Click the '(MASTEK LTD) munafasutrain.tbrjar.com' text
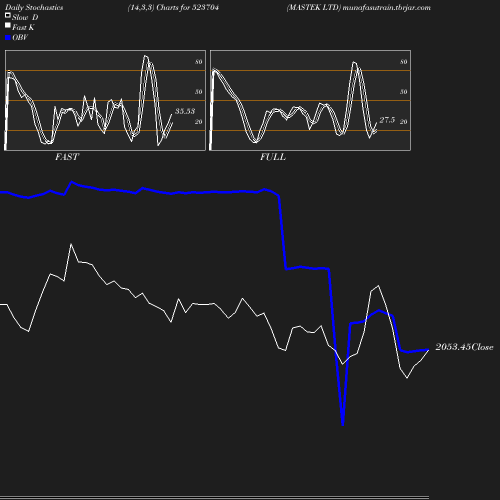Image resolution: width=500 pixels, height=500 pixels. pyautogui.click(x=359, y=7)
